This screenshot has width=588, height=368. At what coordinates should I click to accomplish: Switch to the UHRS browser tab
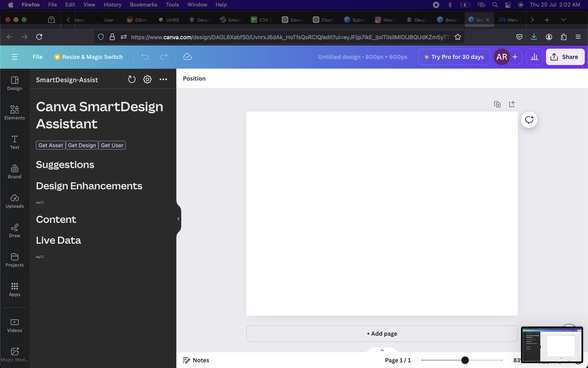coord(169,20)
